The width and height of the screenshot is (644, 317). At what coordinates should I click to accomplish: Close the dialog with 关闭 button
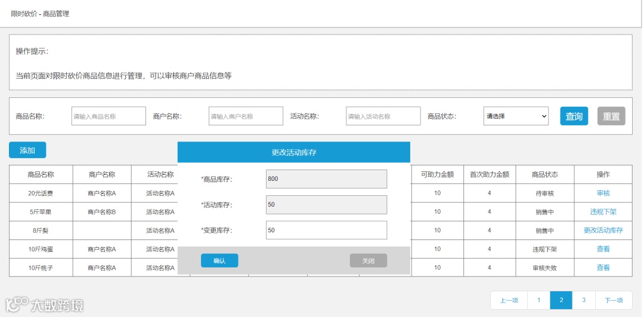click(x=368, y=261)
